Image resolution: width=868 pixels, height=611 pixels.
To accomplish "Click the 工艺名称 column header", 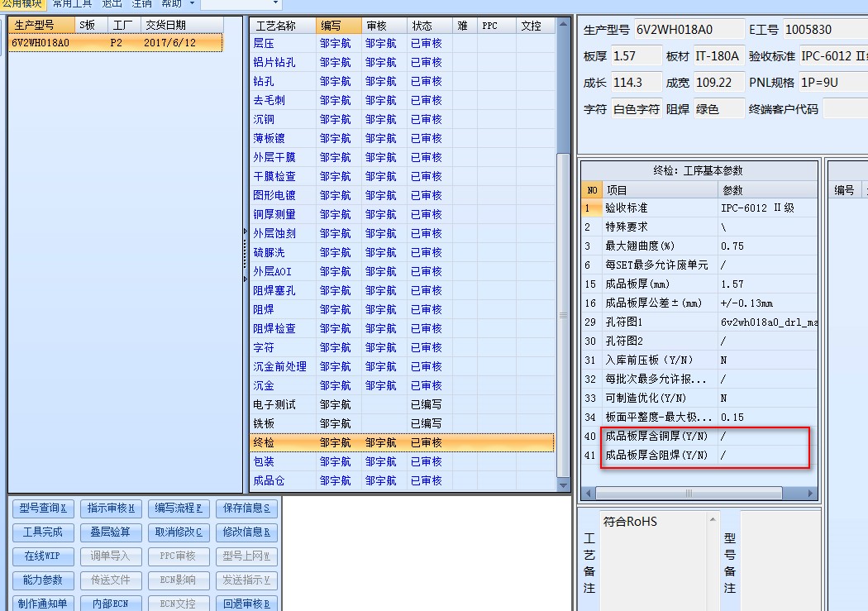I will point(283,26).
